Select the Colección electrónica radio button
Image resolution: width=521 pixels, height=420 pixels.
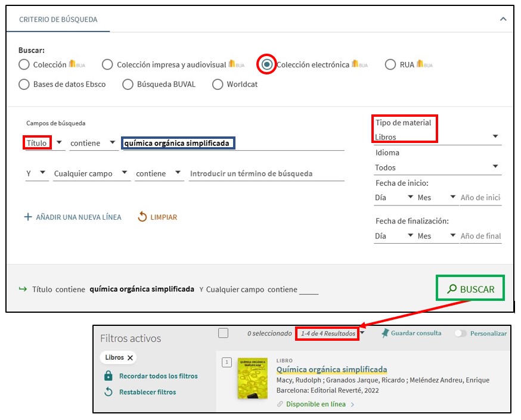(x=267, y=64)
